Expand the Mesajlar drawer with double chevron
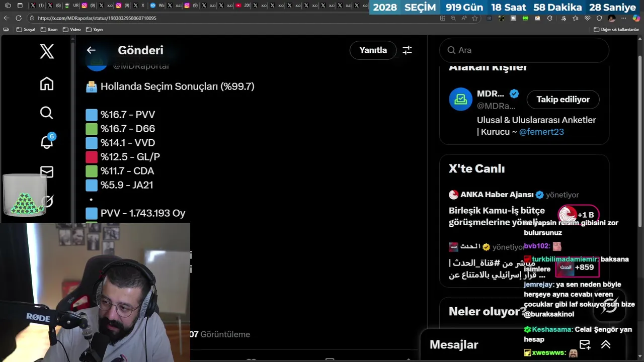Image resolution: width=644 pixels, height=362 pixels. 606,344
